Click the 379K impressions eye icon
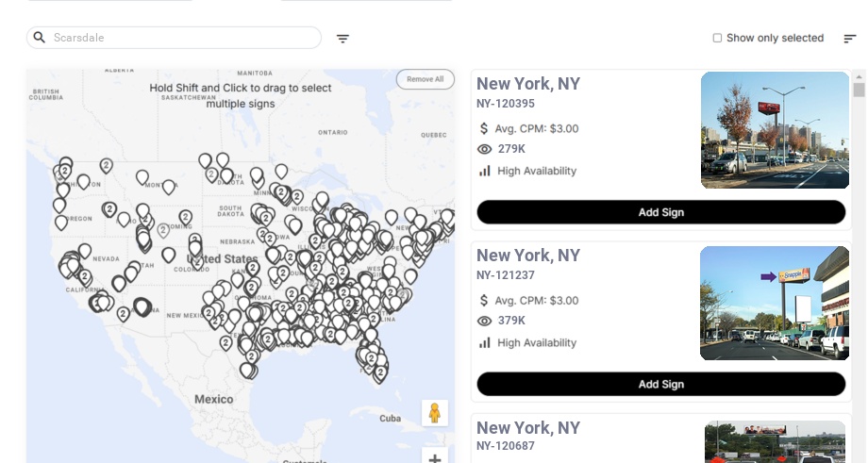 point(485,321)
